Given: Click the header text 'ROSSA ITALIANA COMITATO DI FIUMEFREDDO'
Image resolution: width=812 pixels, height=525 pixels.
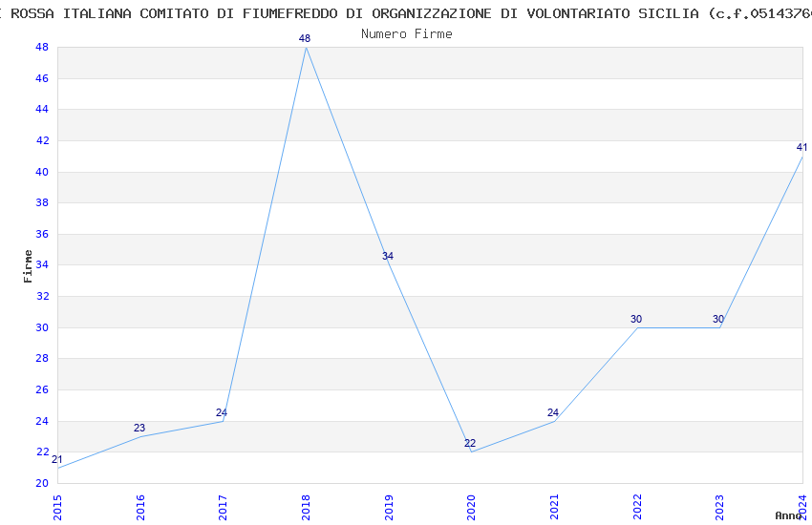Looking at the screenshot, I should pyautogui.click(x=174, y=13).
